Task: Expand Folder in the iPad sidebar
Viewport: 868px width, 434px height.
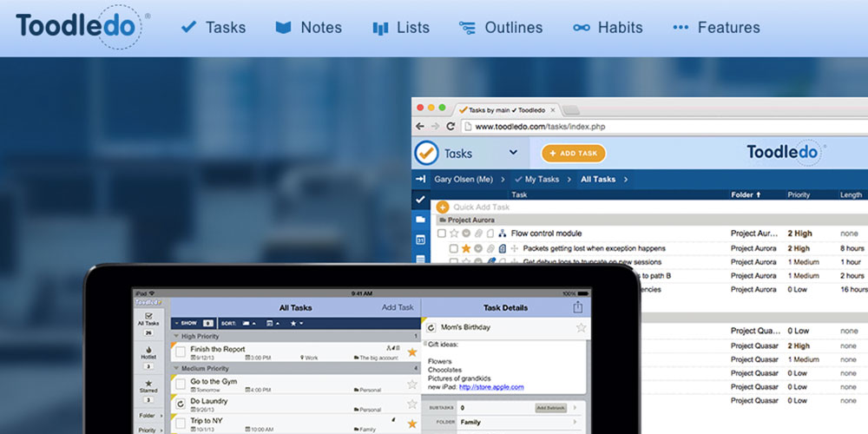Action: tap(150, 415)
